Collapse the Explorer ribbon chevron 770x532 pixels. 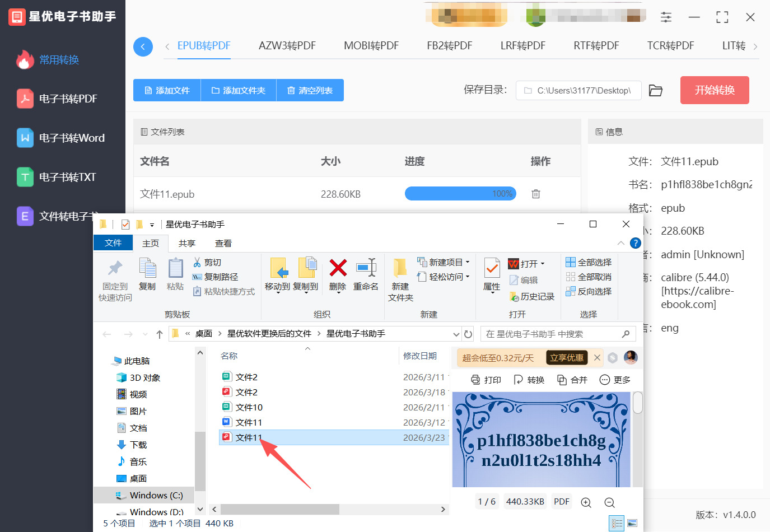tap(620, 243)
